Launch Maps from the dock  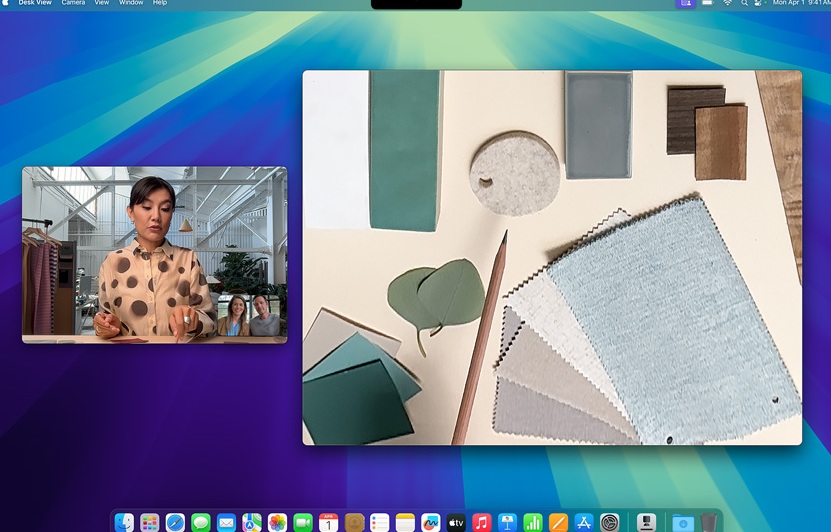252,523
